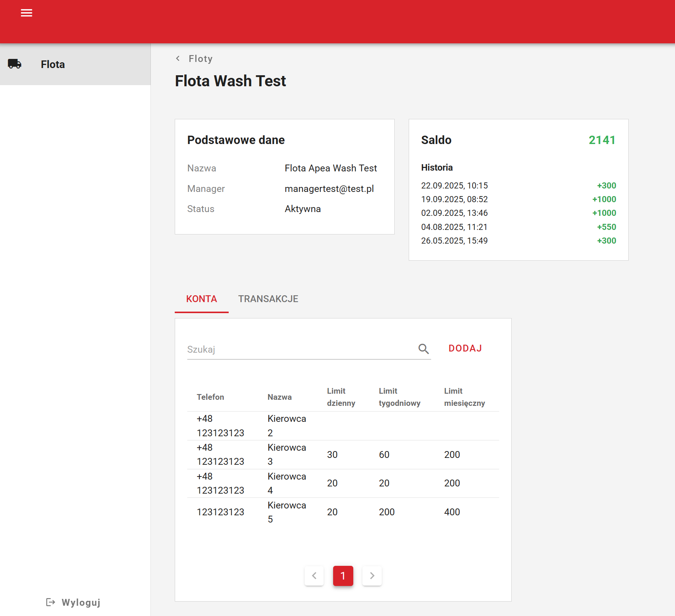Switch to the Transakcje tab

pos(268,299)
